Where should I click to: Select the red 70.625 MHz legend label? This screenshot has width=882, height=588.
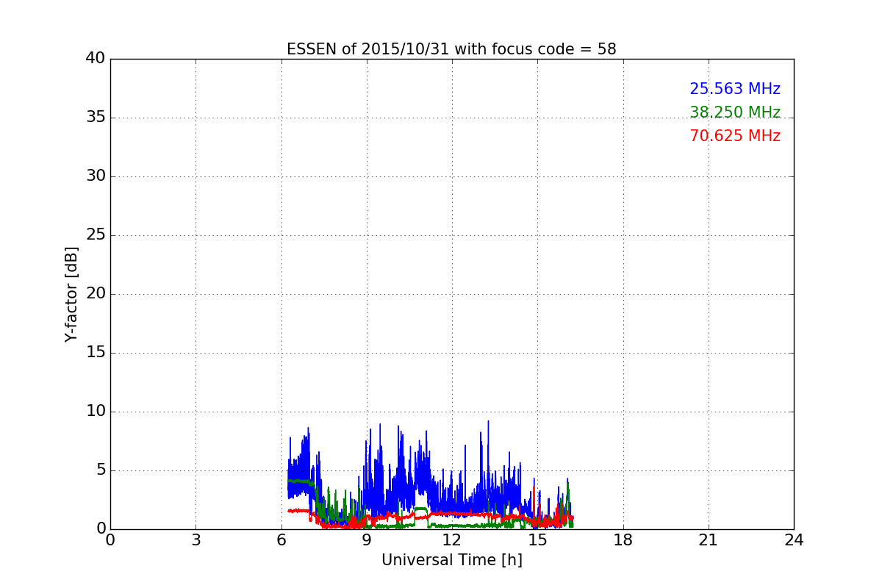[735, 136]
